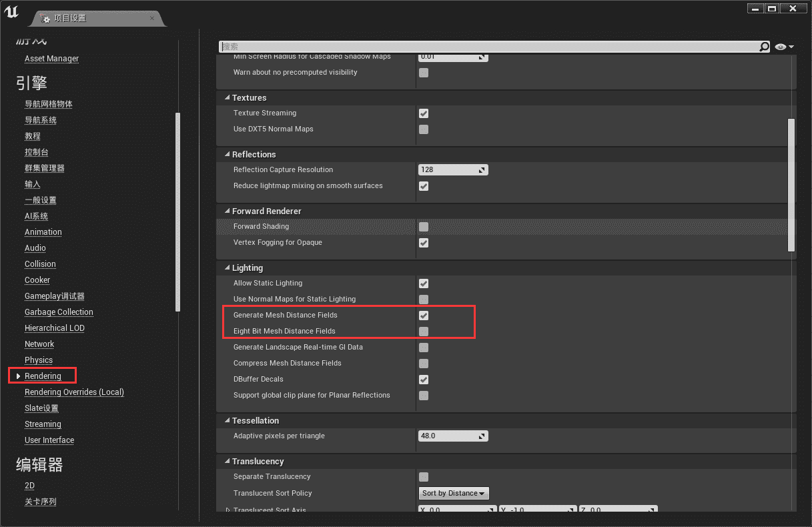
Task: Uncheck Texture Streaming option
Action: coord(424,113)
